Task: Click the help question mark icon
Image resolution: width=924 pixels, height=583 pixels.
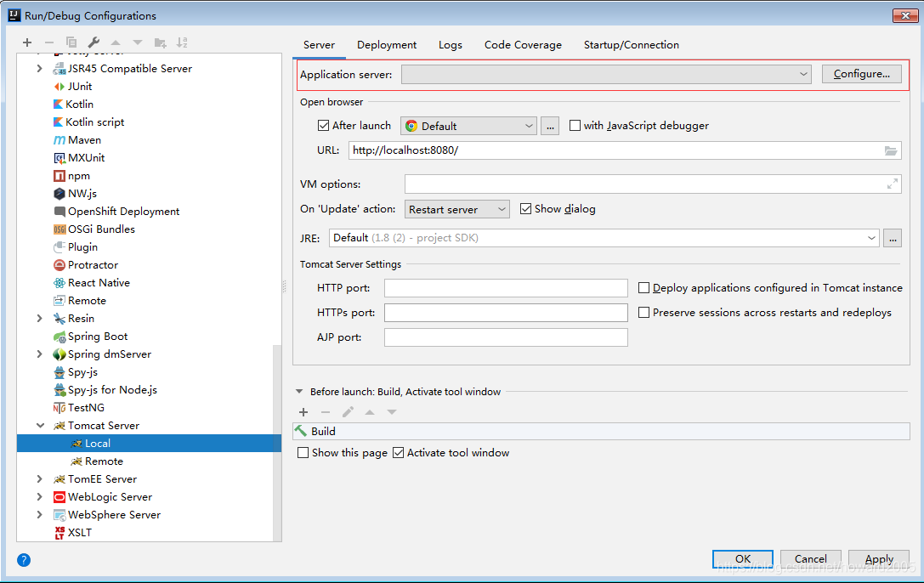Action: tap(24, 560)
